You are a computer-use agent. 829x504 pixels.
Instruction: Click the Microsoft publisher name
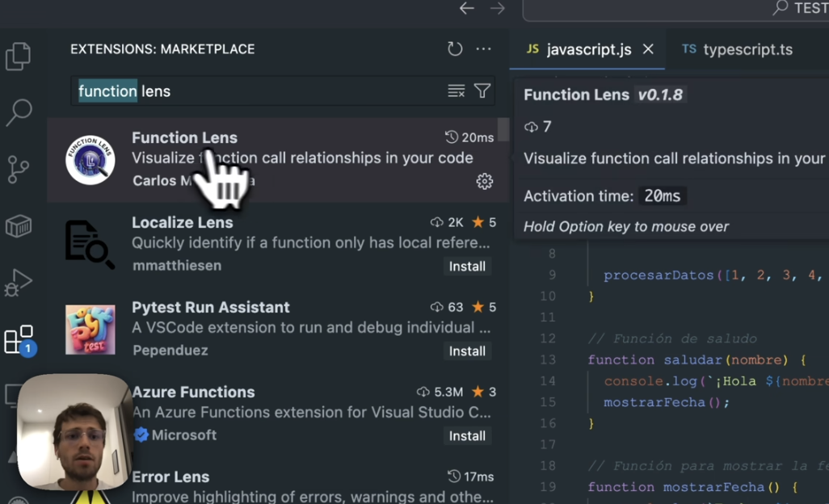pos(184,435)
